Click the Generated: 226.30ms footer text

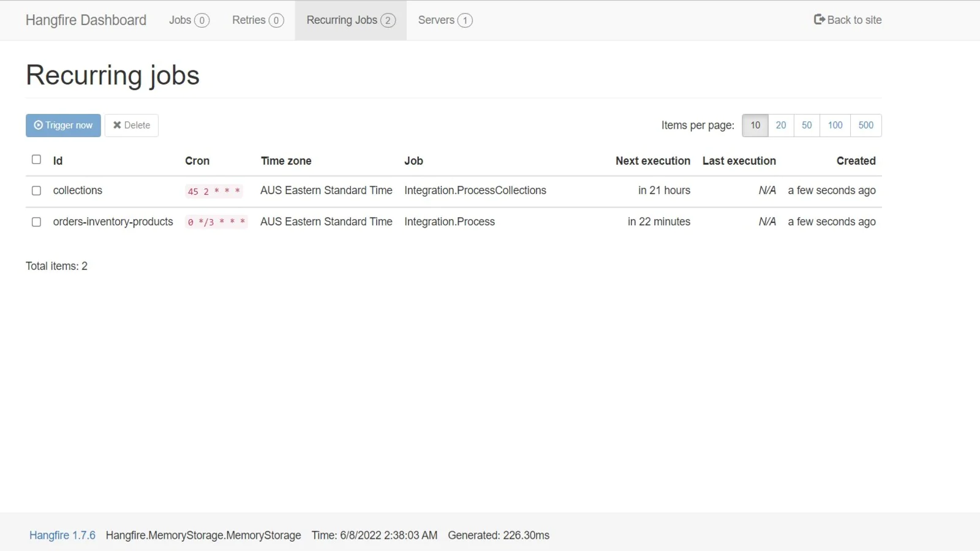coord(499,535)
